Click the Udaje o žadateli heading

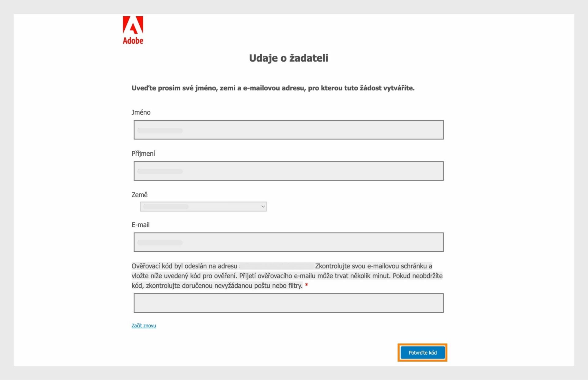pyautogui.click(x=288, y=58)
